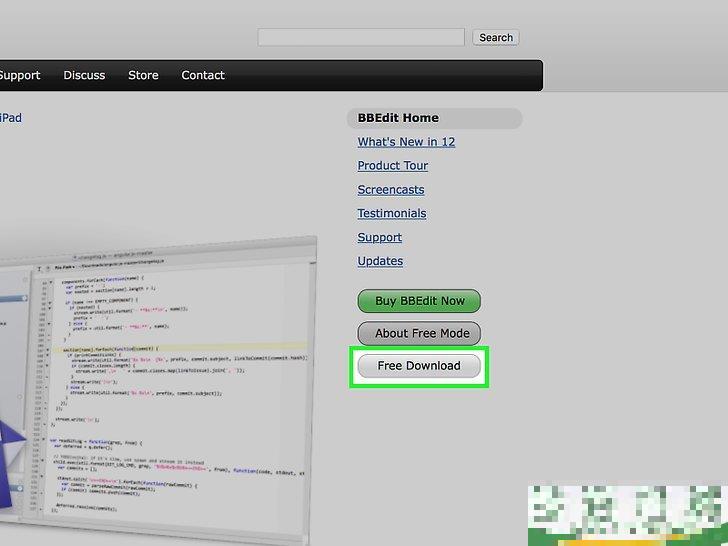The image size is (728, 546).
Task: View the Testimonials page link
Action: [392, 213]
